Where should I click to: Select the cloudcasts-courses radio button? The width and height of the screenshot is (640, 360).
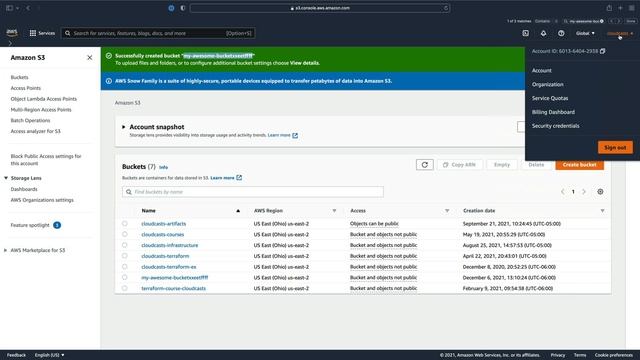124,234
